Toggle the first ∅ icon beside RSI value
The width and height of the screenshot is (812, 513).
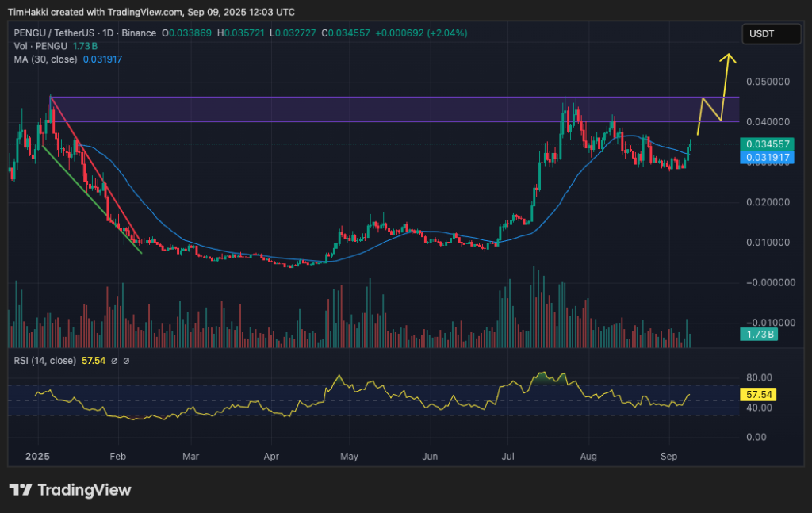coord(115,359)
